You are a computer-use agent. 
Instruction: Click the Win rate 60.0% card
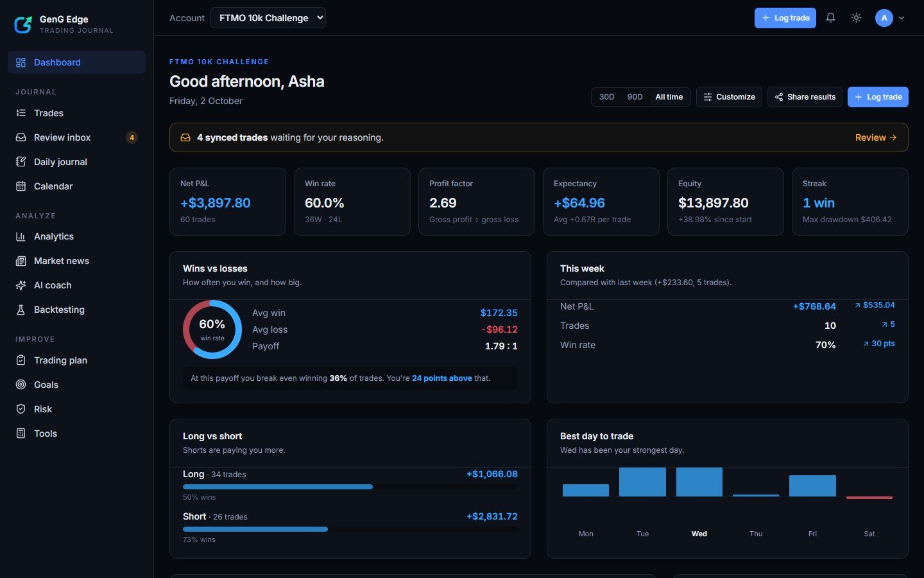point(352,202)
